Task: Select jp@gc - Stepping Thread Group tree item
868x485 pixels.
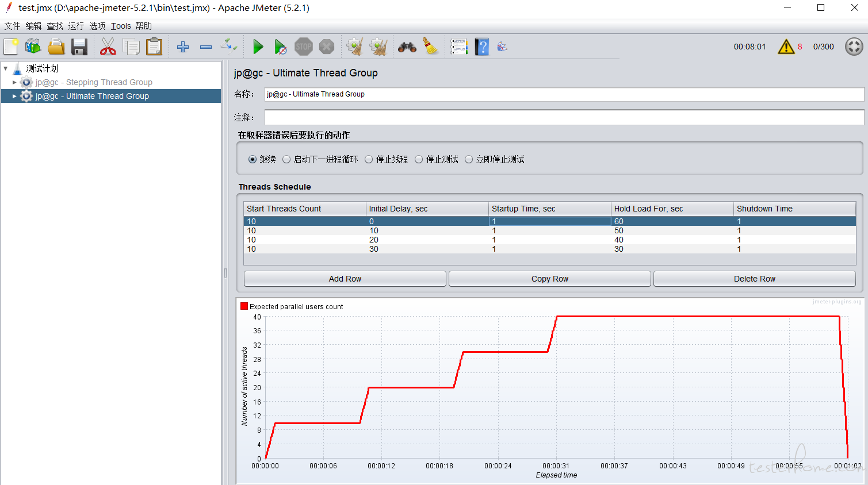Action: coord(94,82)
